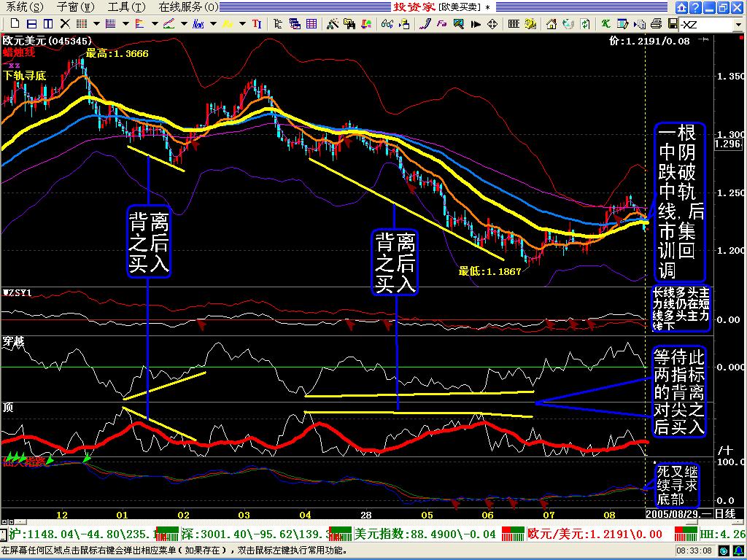Open dropdown arrow next to yellow Fa icon
The height and width of the screenshot is (560, 747).
pos(242,24)
